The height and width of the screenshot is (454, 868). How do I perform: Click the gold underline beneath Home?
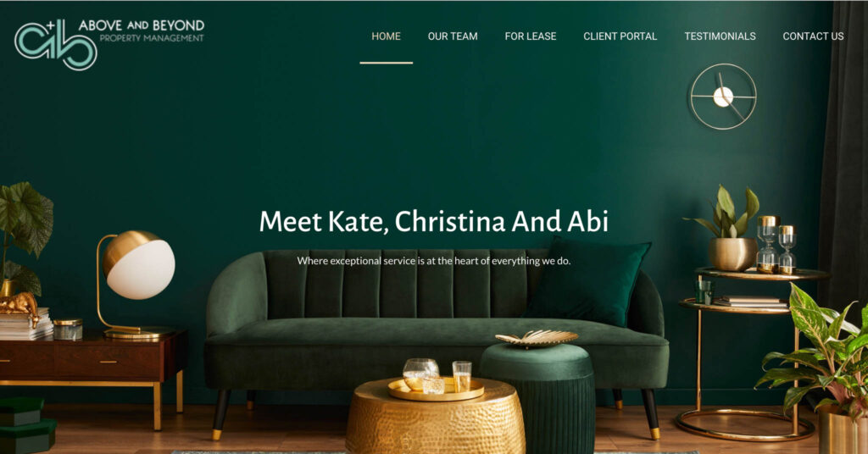coord(386,63)
